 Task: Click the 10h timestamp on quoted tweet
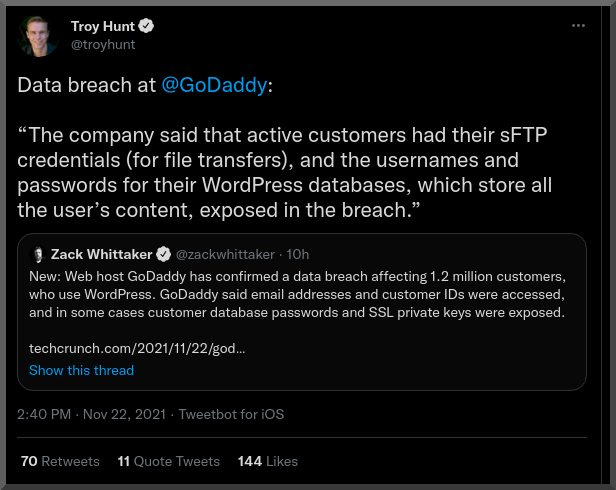298,254
